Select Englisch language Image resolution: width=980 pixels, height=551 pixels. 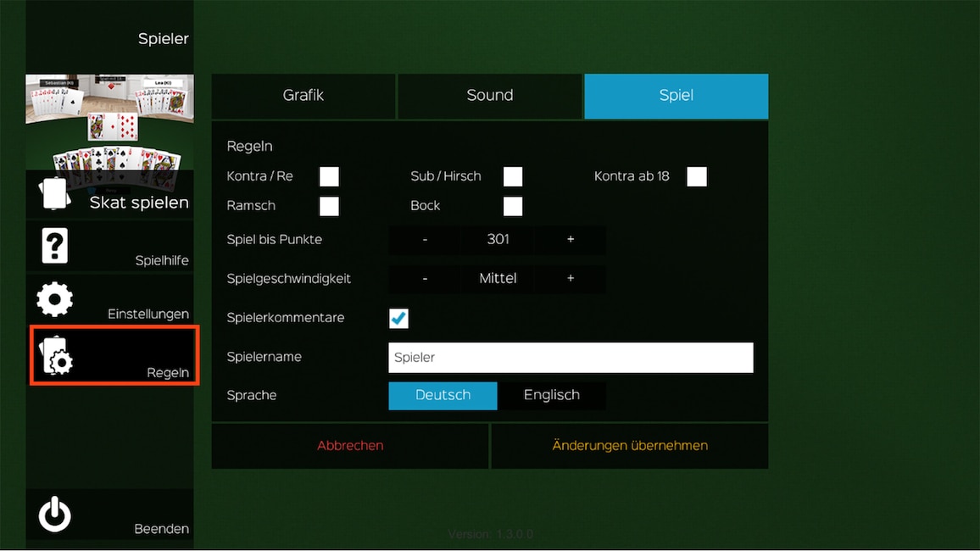click(552, 395)
